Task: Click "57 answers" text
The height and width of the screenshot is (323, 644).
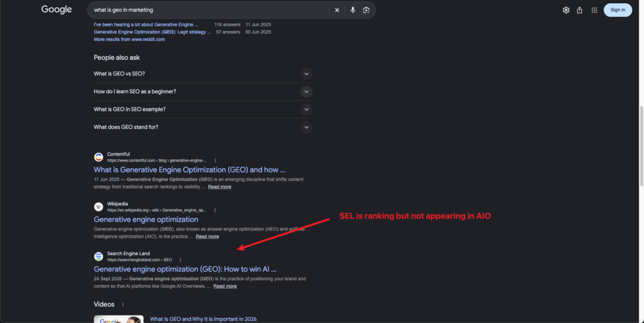Action: coord(228,32)
